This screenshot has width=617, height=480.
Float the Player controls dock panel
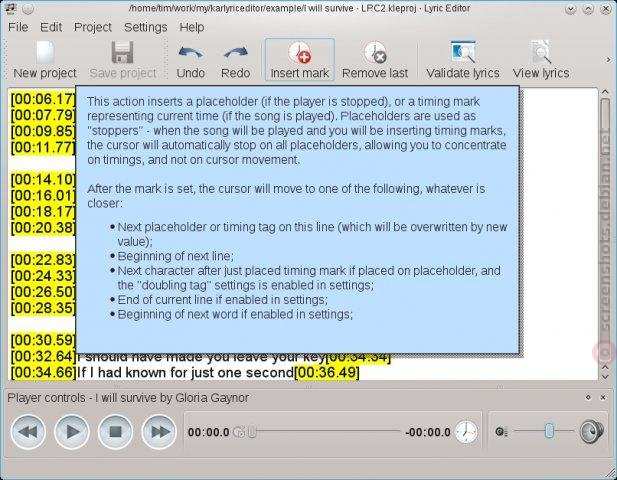click(x=588, y=397)
